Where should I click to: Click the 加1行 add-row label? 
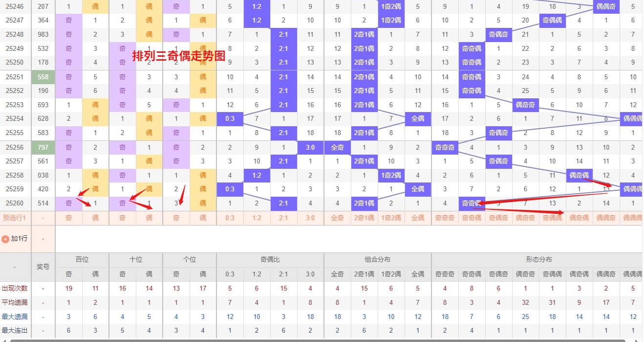pyautogui.click(x=19, y=239)
